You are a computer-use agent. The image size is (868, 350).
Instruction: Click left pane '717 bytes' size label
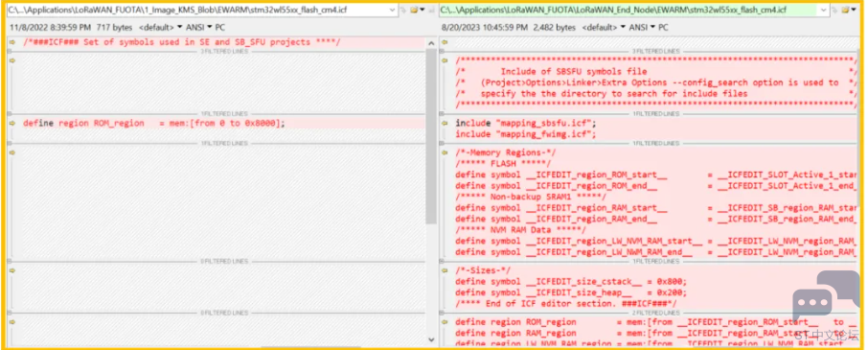coord(114,27)
